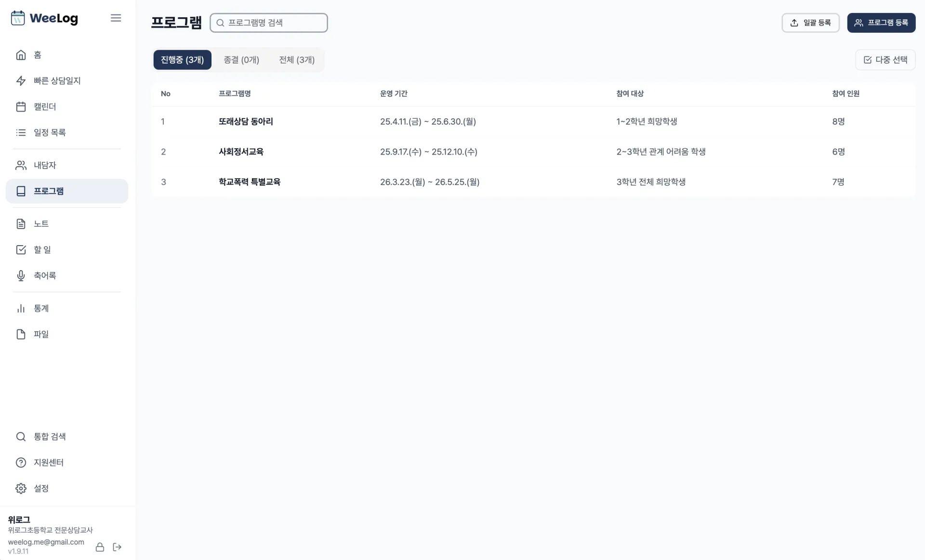Image resolution: width=925 pixels, height=560 pixels.
Task: Click the WeeLog calendar logo icon
Action: coord(18,18)
